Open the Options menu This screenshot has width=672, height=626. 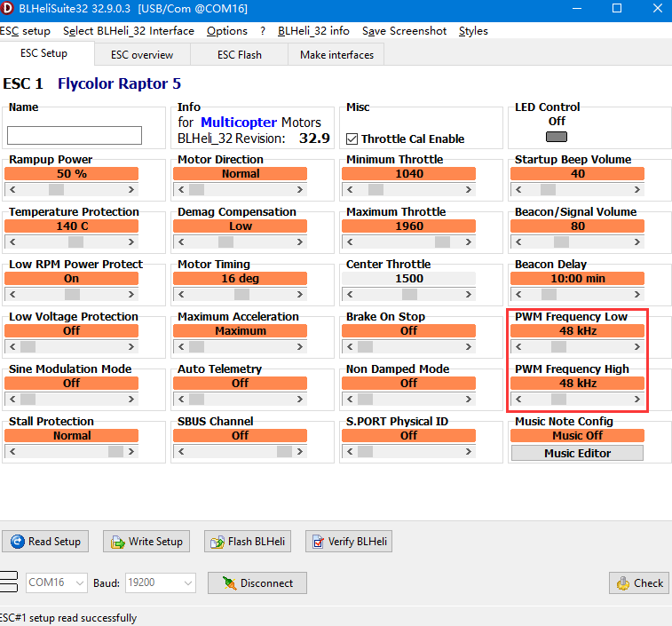tap(227, 31)
